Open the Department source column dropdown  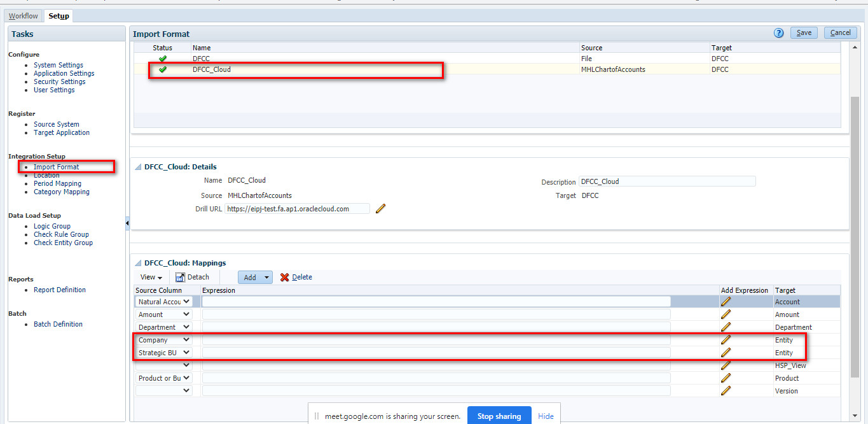coord(186,327)
